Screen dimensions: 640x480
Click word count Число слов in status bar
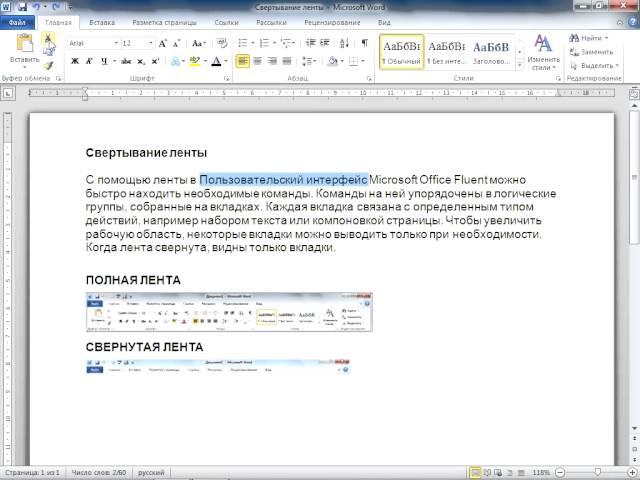pyautogui.click(x=99, y=473)
